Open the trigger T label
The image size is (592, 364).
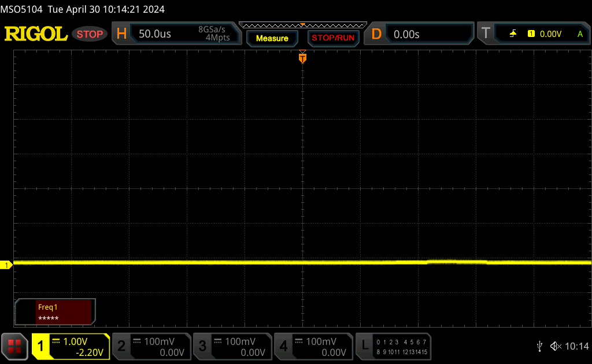coord(486,33)
